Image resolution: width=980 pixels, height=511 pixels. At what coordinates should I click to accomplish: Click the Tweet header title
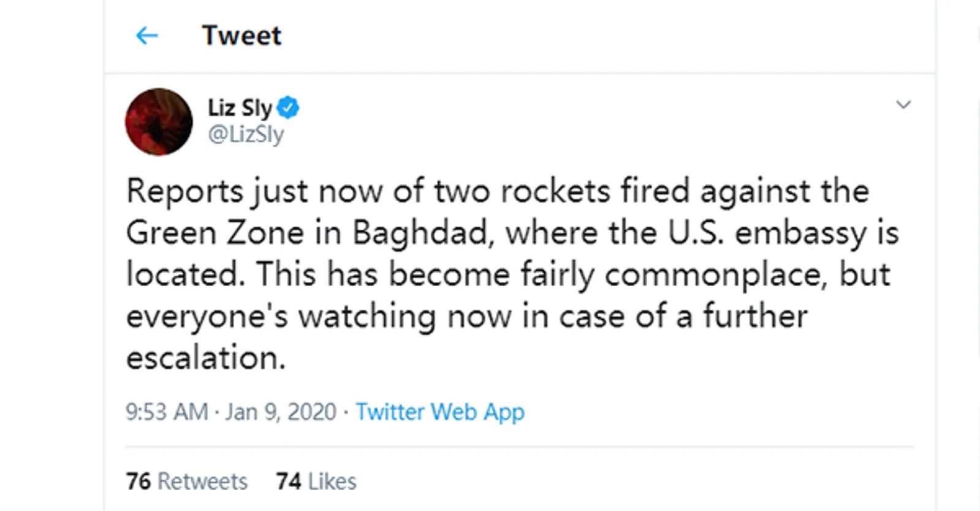(241, 36)
